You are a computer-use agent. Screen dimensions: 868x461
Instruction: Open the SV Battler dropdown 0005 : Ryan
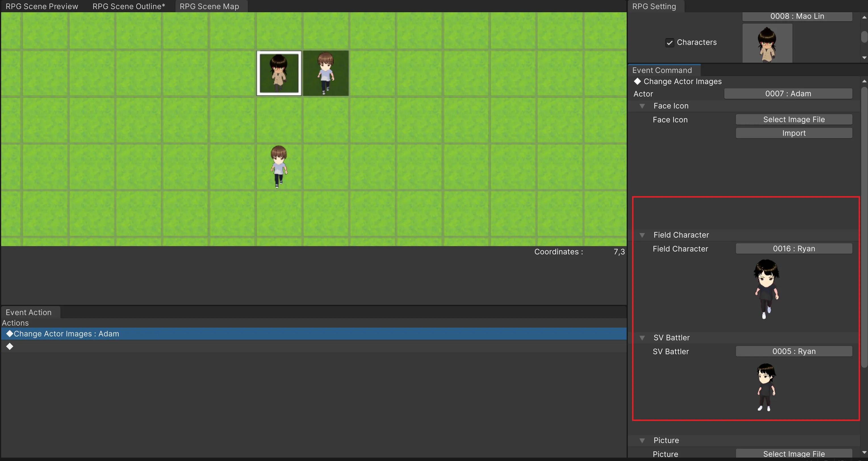tap(794, 351)
